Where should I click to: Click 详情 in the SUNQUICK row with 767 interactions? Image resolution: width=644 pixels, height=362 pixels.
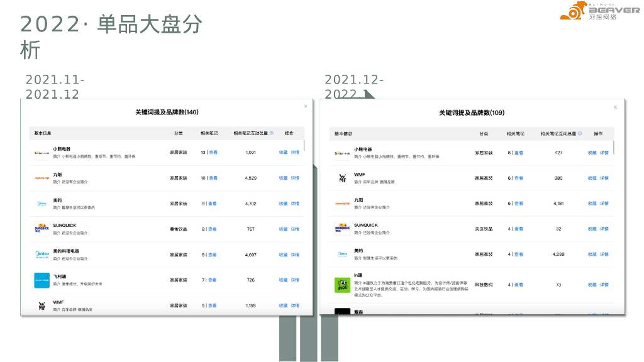coord(296,229)
